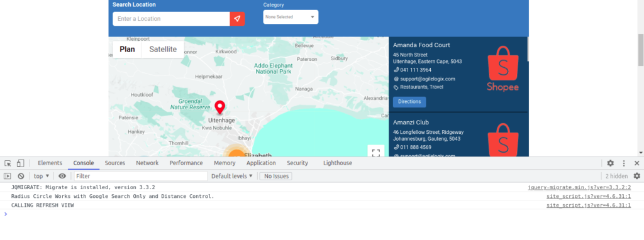Open the Network tab
644x240 pixels.
pos(147,163)
